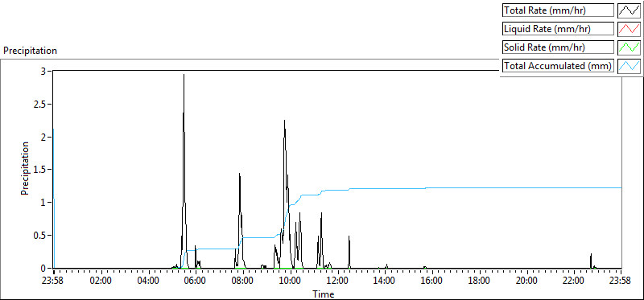Click the y-axis value 2 label

click(43, 137)
